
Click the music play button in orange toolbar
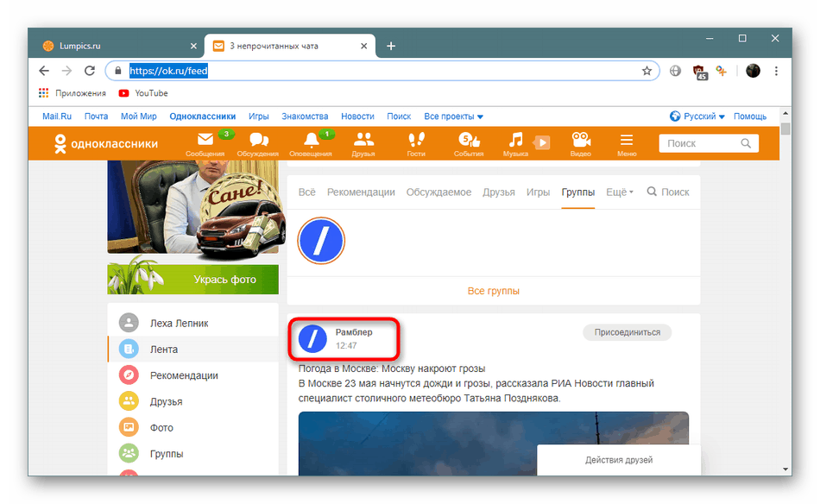542,142
